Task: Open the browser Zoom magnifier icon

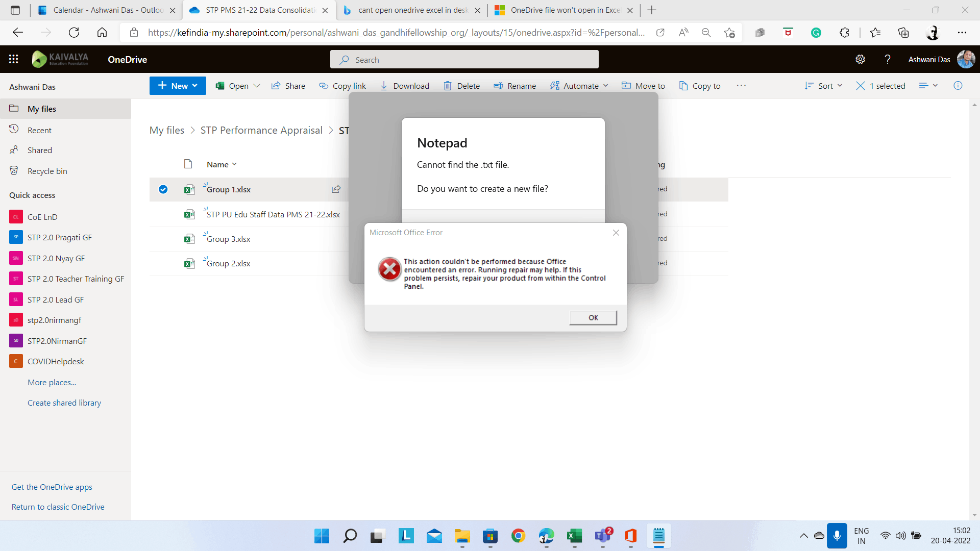Action: 706,33
